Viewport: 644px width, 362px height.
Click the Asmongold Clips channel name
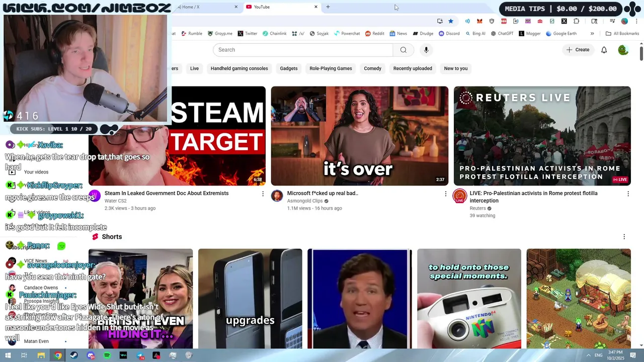[x=305, y=201]
